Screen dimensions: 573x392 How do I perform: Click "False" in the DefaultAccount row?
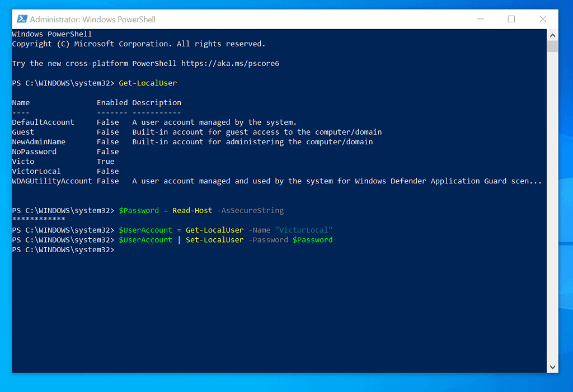coord(108,122)
